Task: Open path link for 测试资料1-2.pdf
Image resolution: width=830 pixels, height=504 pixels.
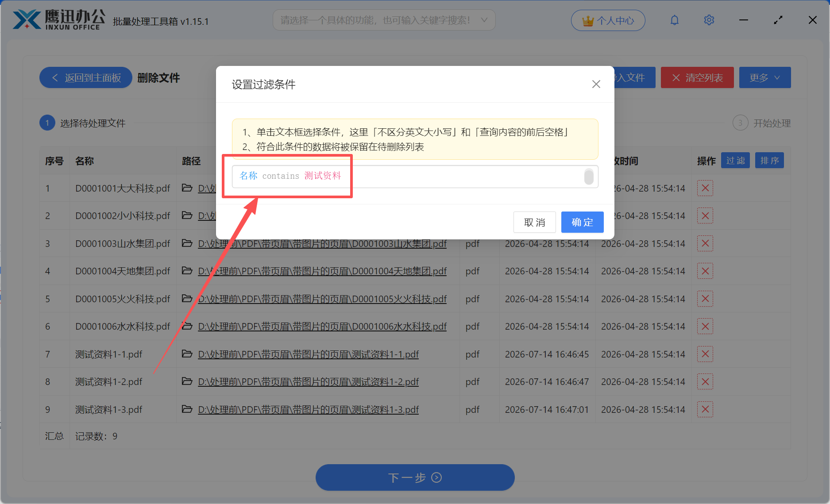Action: click(x=308, y=382)
